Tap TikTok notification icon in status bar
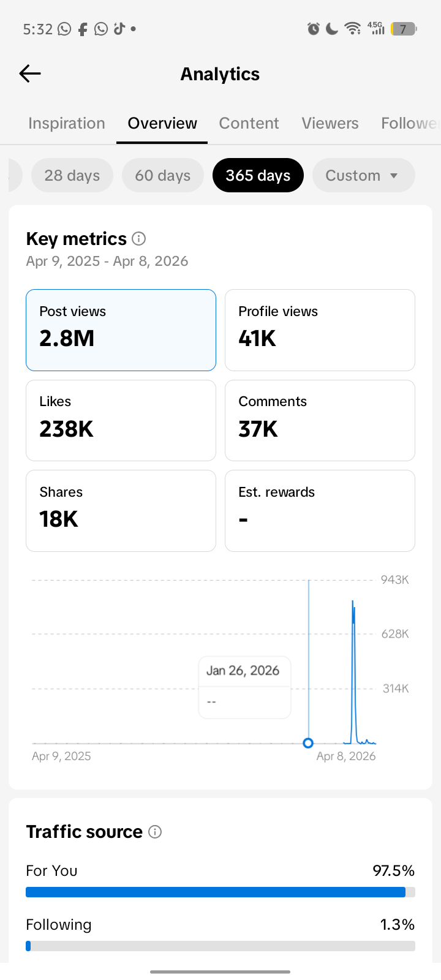Viewport: 441px width, 980px height. (x=119, y=29)
